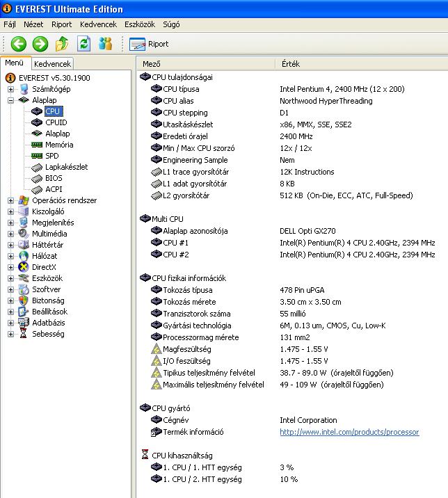
Task: Select the CPU típusa row
Action: click(x=292, y=89)
